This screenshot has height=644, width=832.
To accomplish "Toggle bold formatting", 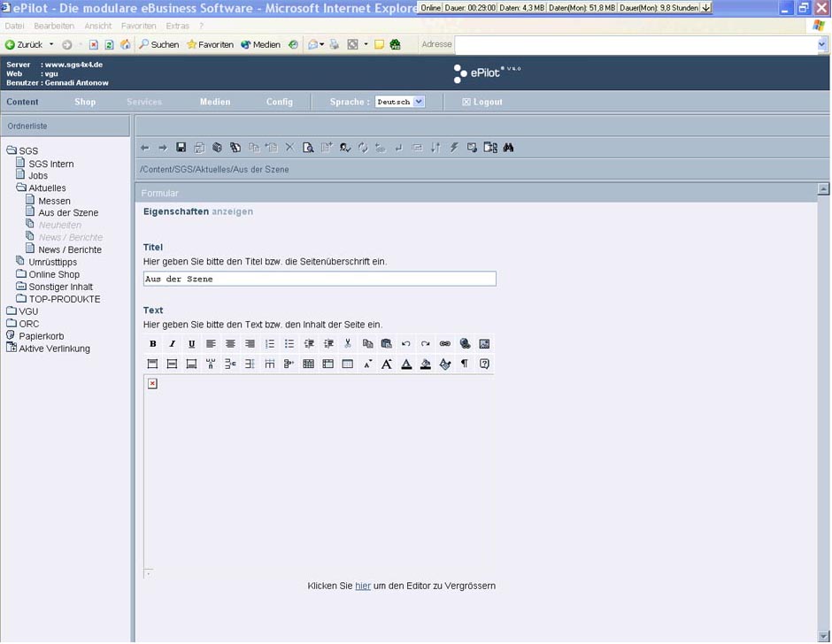I will coord(153,344).
